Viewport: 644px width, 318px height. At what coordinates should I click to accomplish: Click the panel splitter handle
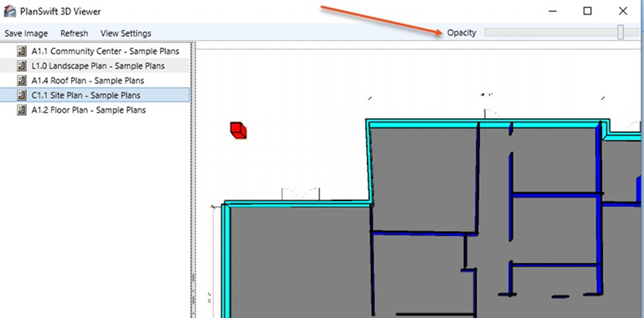[x=192, y=180]
